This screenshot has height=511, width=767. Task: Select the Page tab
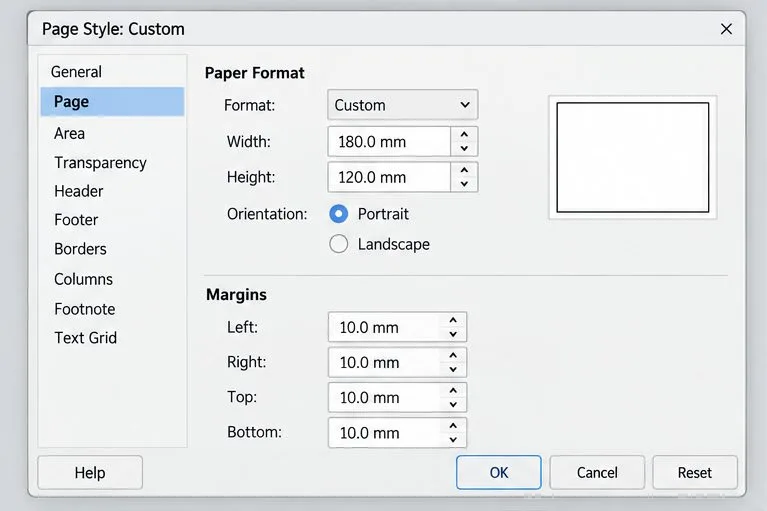(x=112, y=102)
